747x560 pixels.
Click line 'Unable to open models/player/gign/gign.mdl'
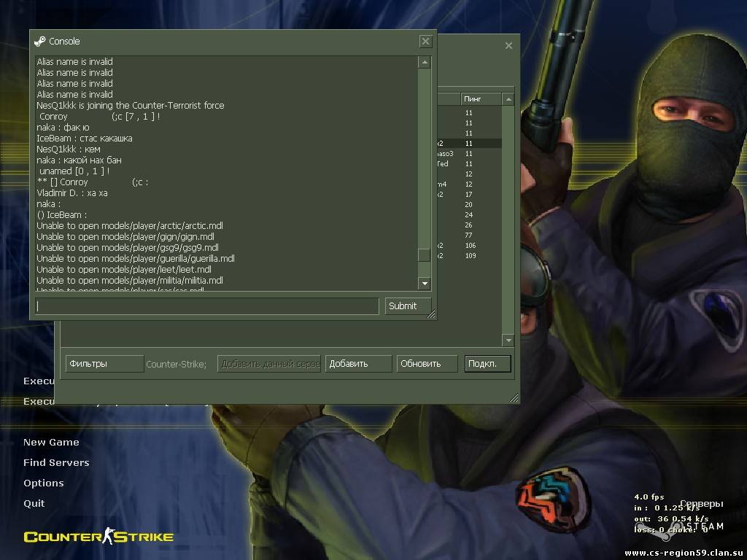(x=125, y=237)
